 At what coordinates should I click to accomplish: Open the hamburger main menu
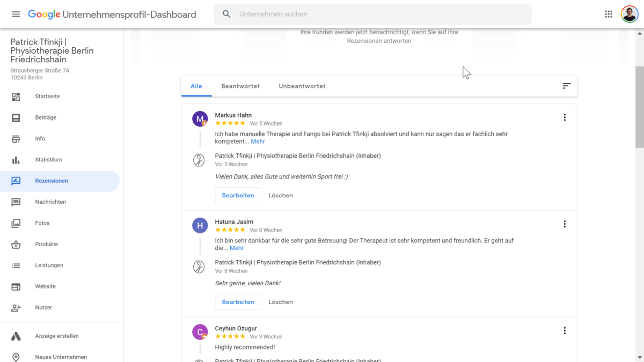(x=16, y=14)
